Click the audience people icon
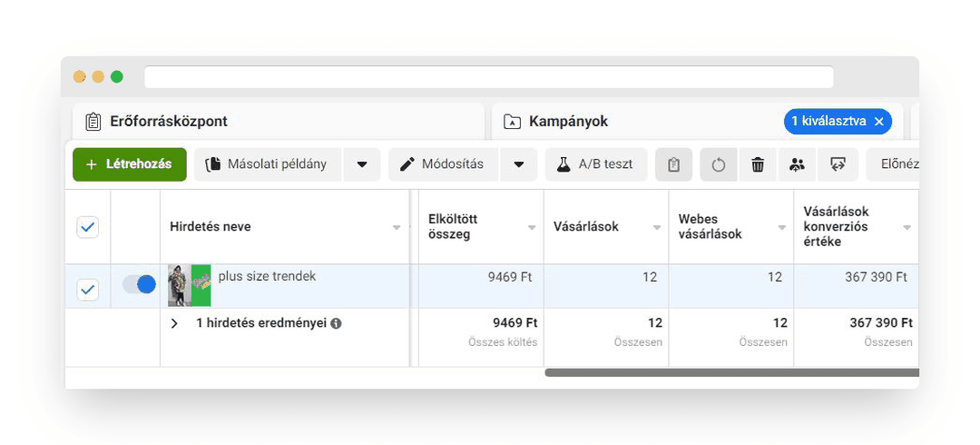 point(797,164)
